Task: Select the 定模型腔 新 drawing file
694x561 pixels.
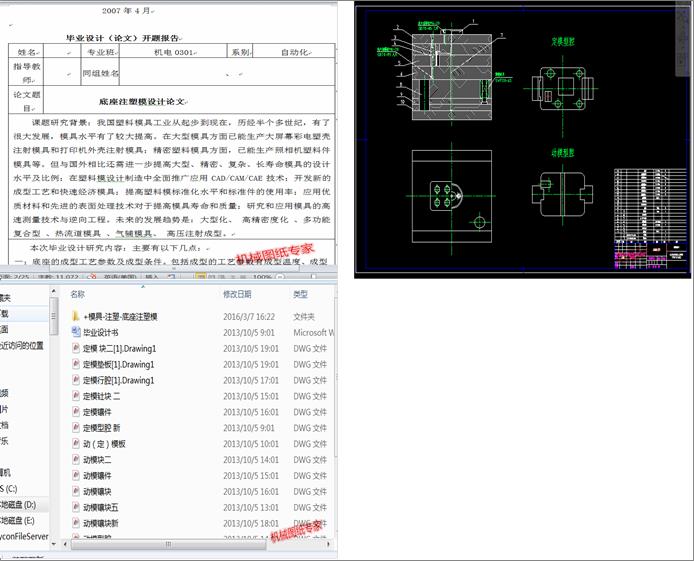Action: 101,428
